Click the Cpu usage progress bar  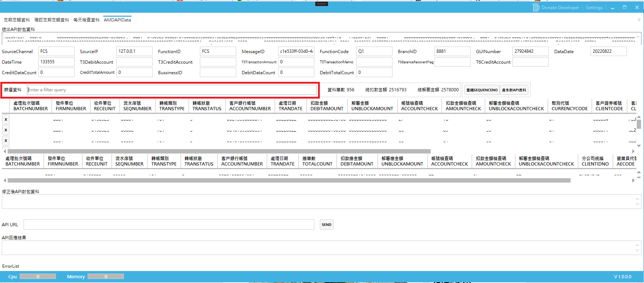tap(38, 276)
